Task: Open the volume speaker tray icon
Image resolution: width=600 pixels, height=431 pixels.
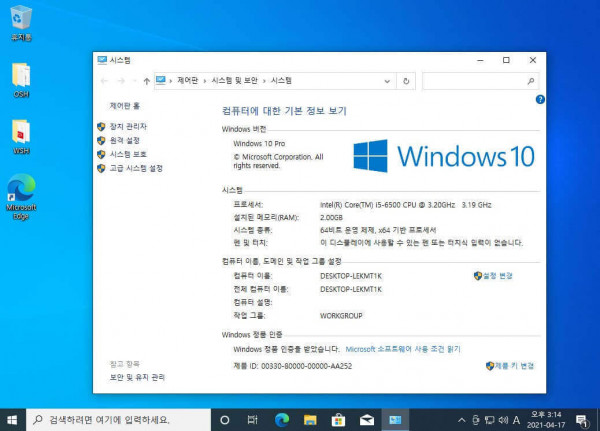Action: coord(503,420)
